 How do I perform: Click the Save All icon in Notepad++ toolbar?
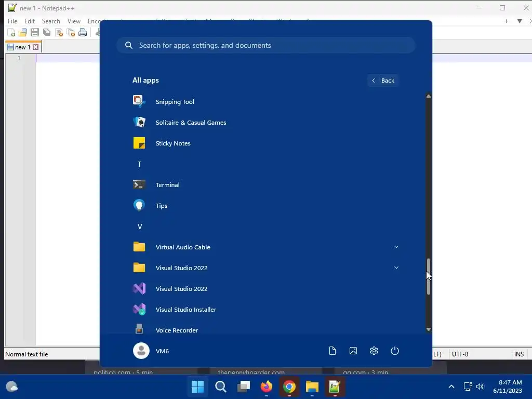[46, 33]
